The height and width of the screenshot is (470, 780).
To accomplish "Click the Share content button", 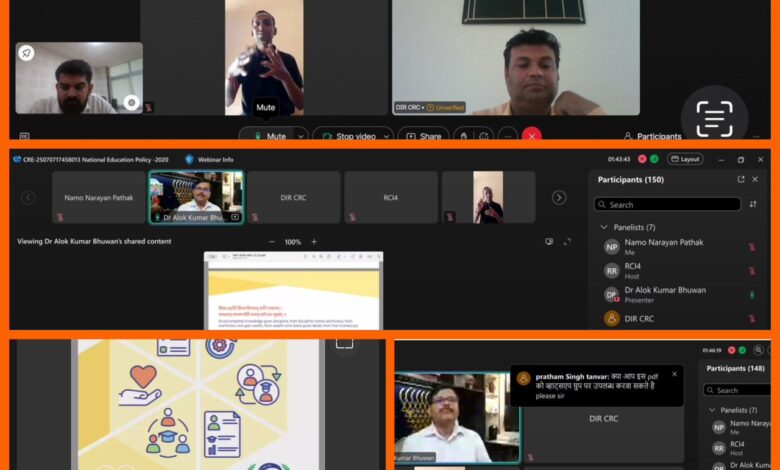I will tap(424, 136).
